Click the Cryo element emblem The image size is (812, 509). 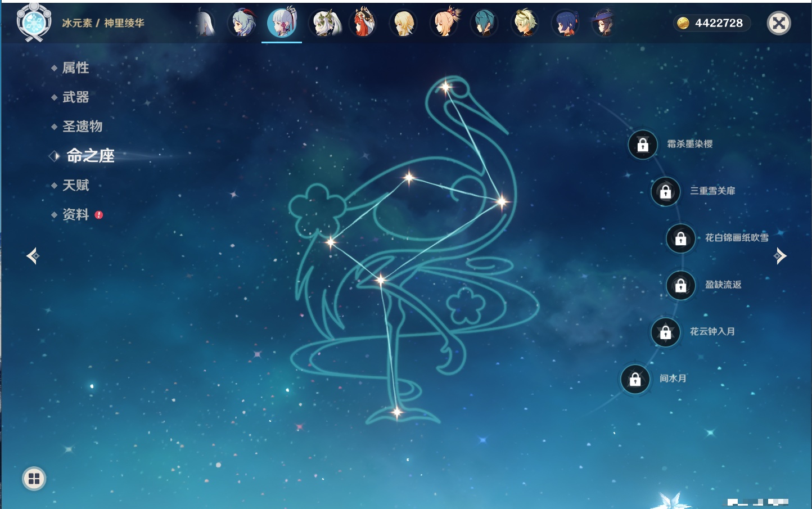pyautogui.click(x=34, y=23)
